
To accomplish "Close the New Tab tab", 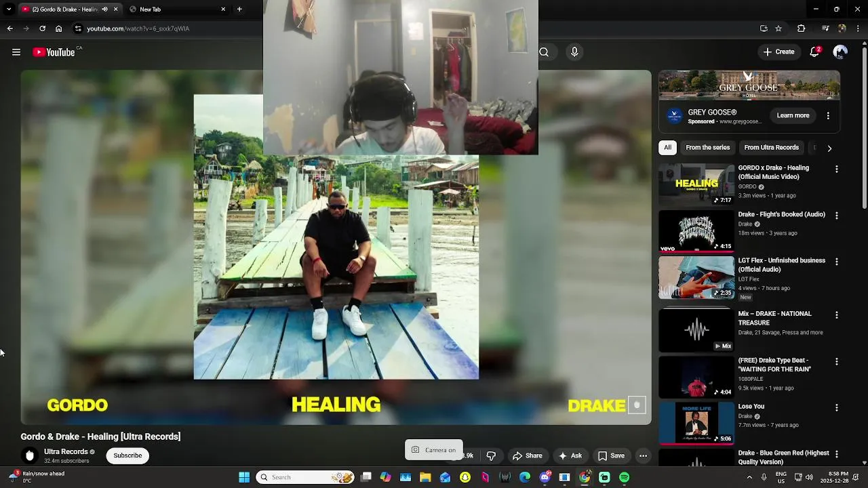I will click(223, 9).
